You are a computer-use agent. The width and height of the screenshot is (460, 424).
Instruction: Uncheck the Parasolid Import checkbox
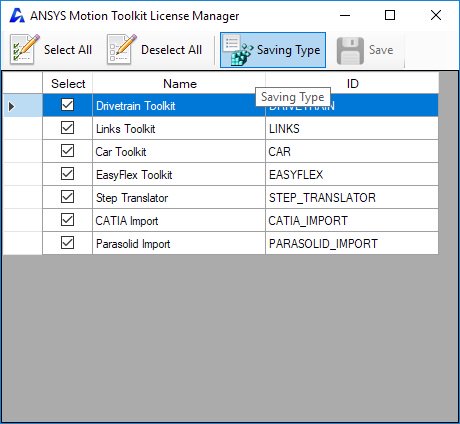[x=67, y=243]
